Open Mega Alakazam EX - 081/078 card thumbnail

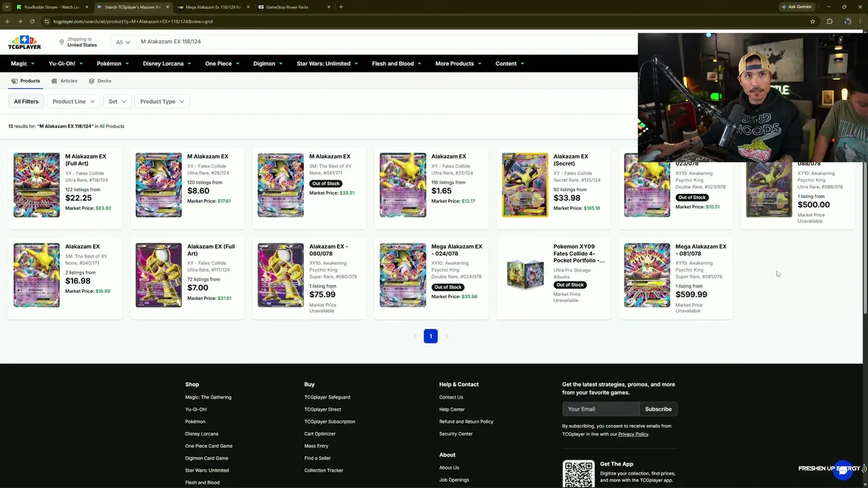(647, 275)
